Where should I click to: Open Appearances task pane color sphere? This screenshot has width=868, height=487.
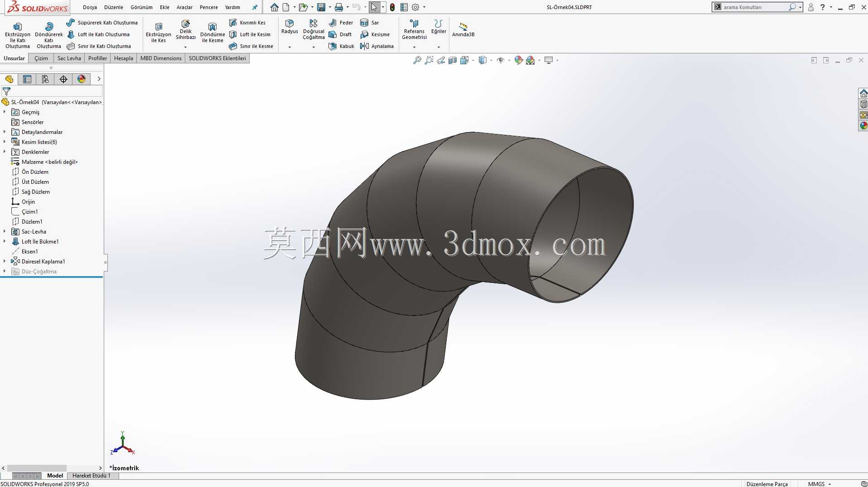(863, 126)
